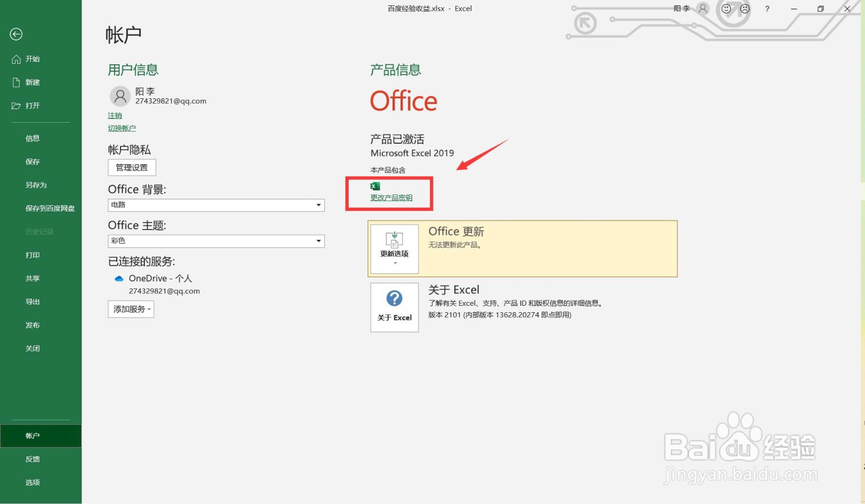The width and height of the screenshot is (865, 504).
Task: Open the Office 背景 dropdown
Action: click(x=216, y=205)
